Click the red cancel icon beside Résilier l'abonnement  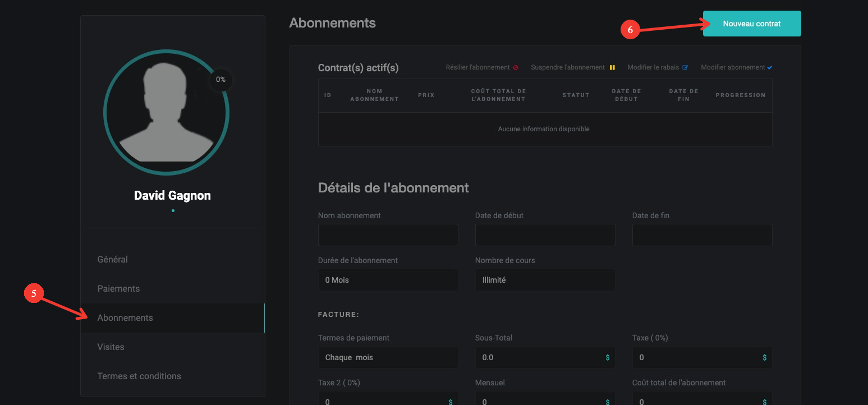click(516, 67)
